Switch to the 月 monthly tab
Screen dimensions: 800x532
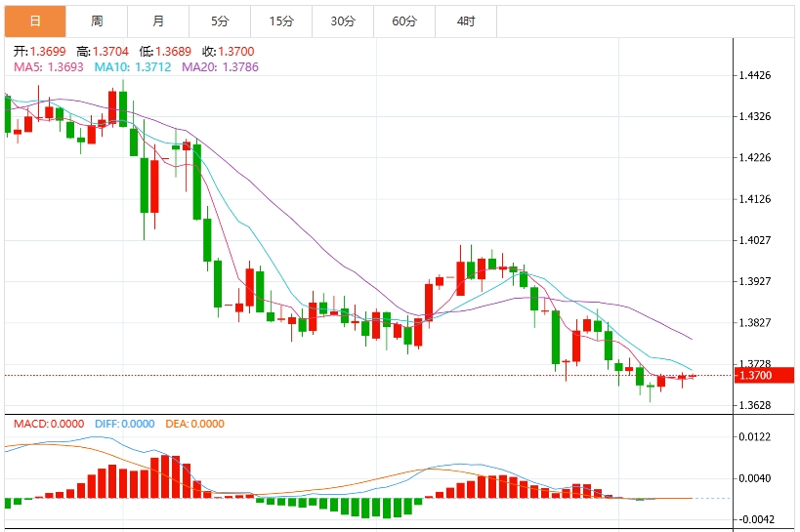click(x=158, y=21)
